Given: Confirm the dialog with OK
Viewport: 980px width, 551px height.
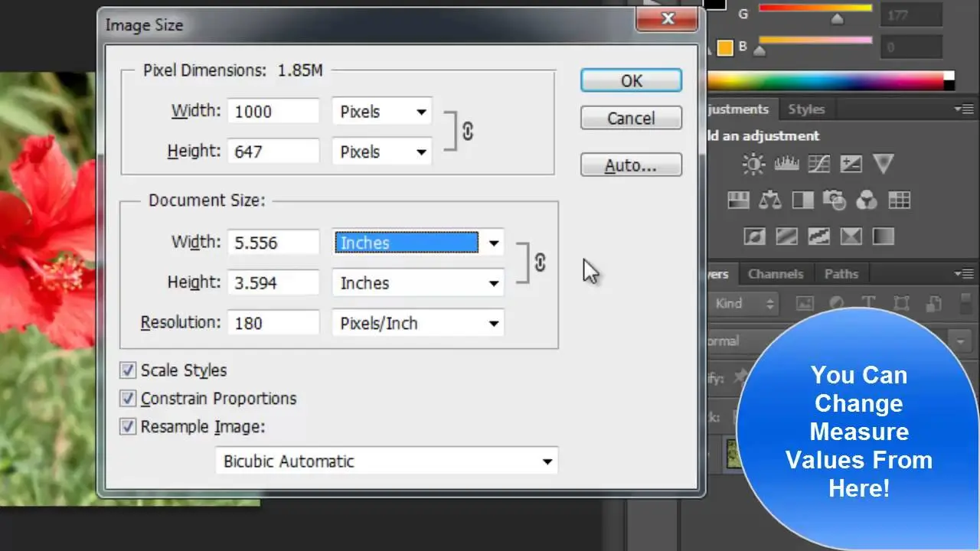Looking at the screenshot, I should (631, 80).
